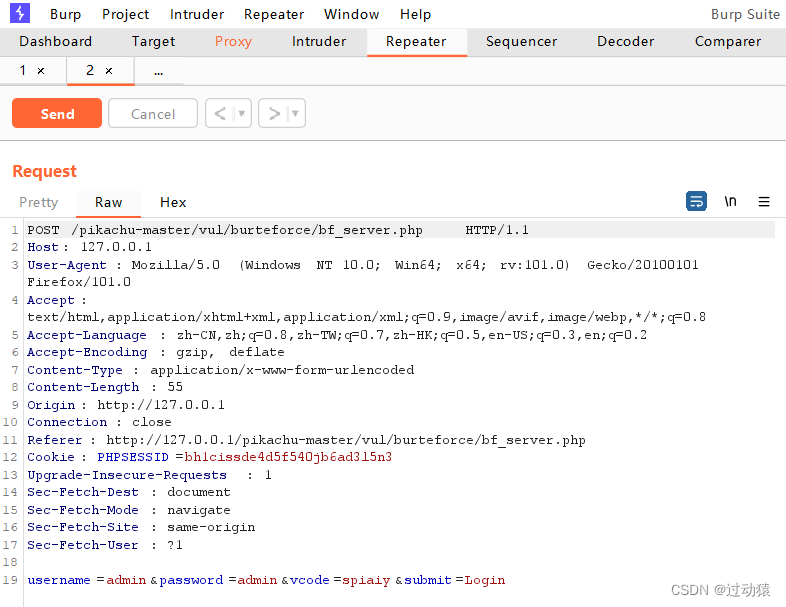Open the Repeater menu in menu bar
This screenshot has width=786, height=607.
(274, 14)
